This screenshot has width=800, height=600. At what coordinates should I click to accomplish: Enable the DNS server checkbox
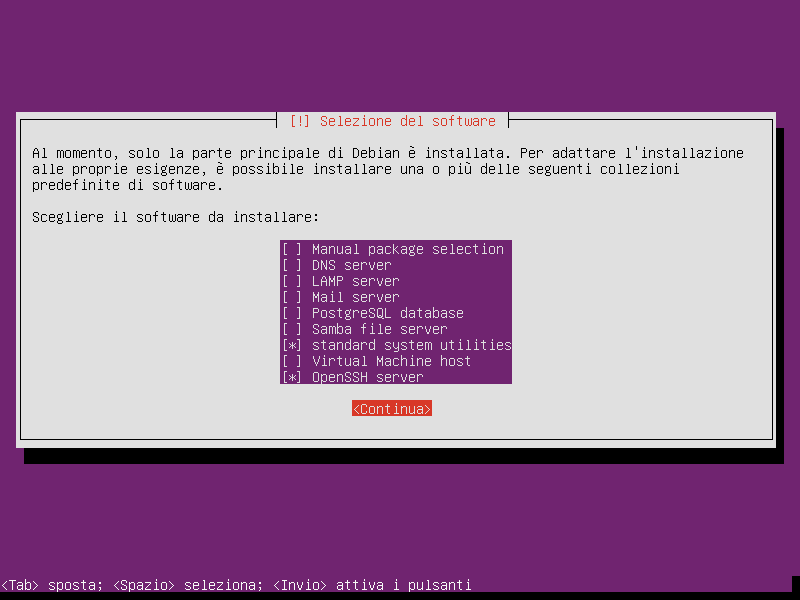tap(292, 265)
